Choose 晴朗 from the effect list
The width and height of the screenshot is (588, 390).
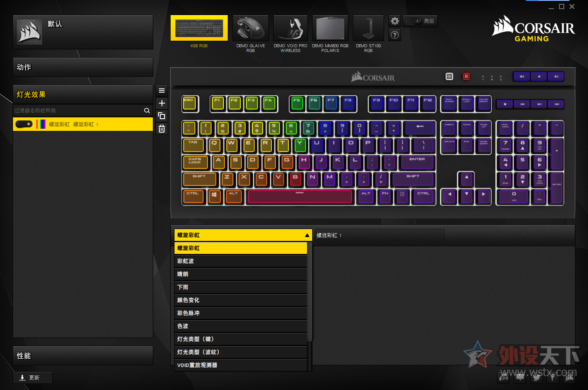pyautogui.click(x=241, y=274)
